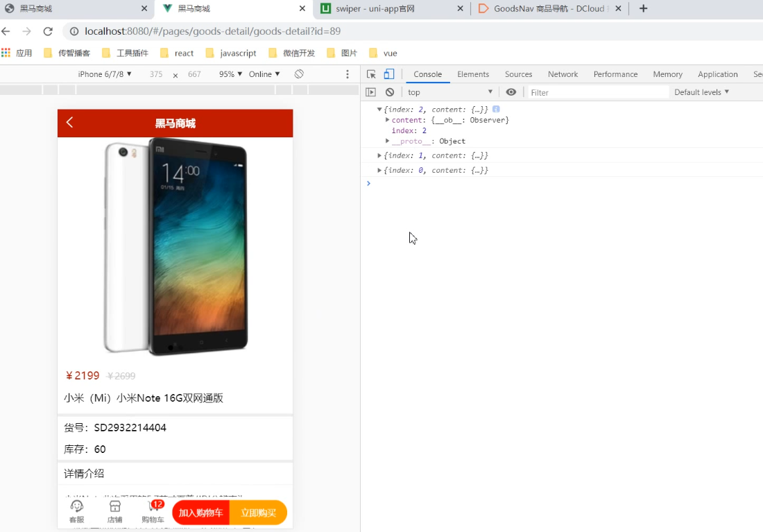Open the 购物车 cart with the 12 badge
This screenshot has height=532, width=763.
[x=153, y=511]
